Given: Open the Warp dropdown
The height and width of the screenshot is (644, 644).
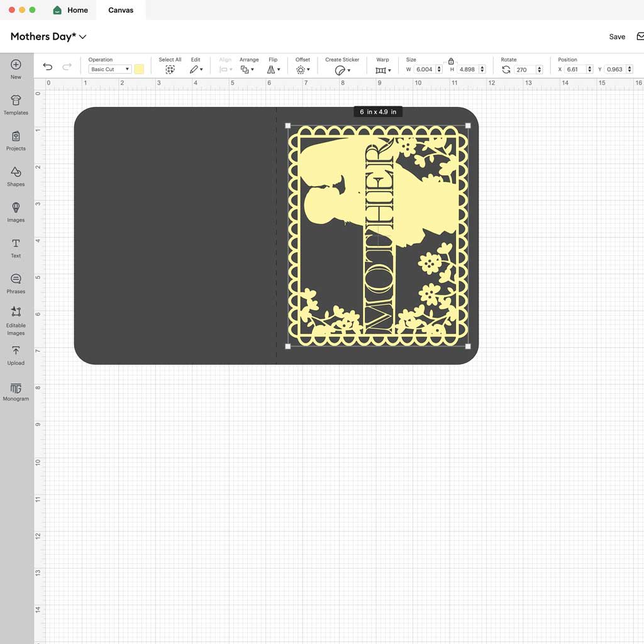Looking at the screenshot, I should point(383,70).
